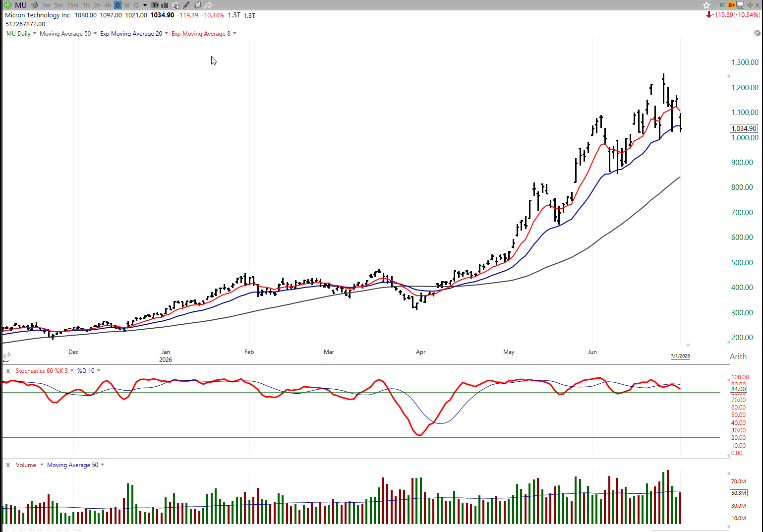Click the 1021.00 low price

136,15
